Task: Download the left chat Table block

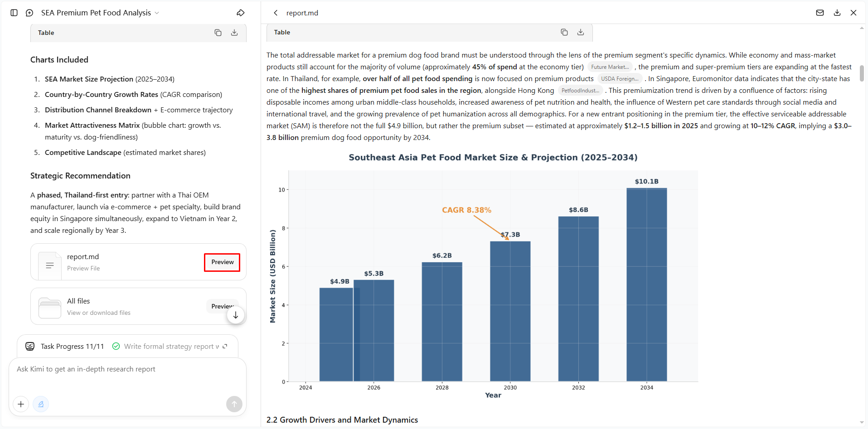Action: [x=234, y=33]
